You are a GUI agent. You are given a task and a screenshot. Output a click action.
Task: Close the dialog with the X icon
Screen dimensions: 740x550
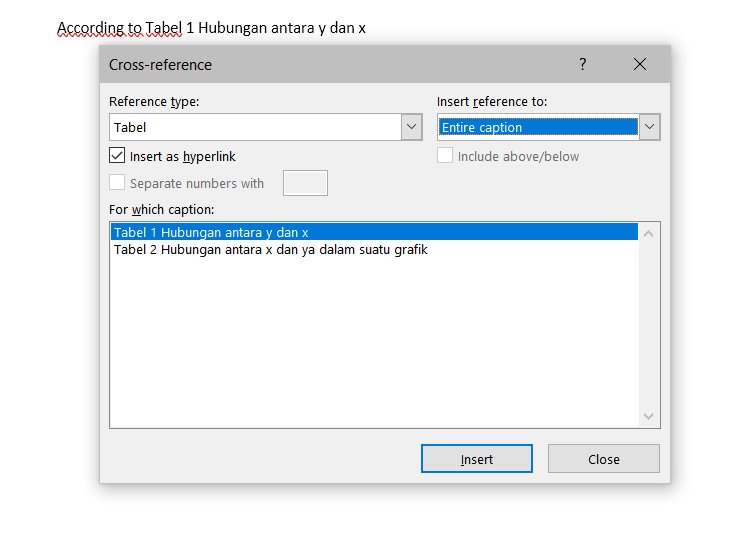click(x=640, y=65)
